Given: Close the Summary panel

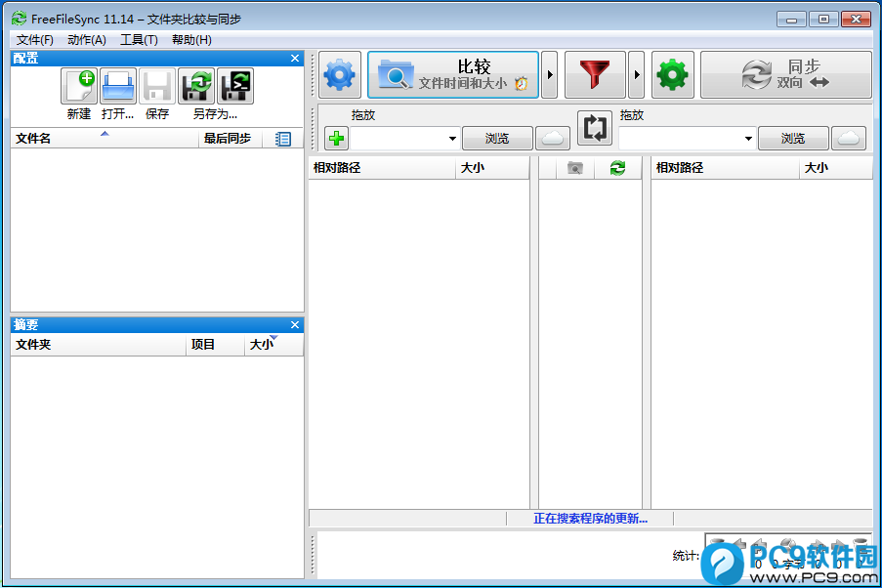Looking at the screenshot, I should coord(295,324).
